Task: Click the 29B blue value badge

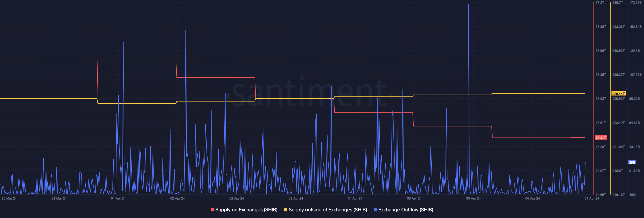Action: pyautogui.click(x=632, y=162)
